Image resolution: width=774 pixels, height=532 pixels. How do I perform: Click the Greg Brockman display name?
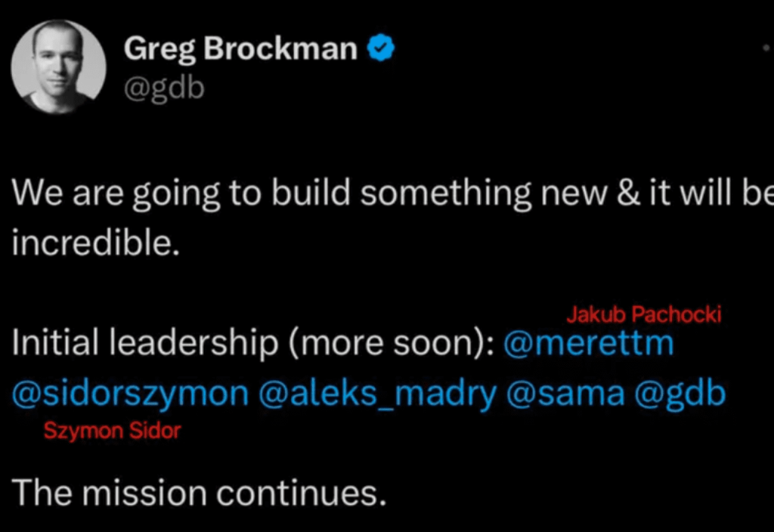pyautogui.click(x=240, y=50)
